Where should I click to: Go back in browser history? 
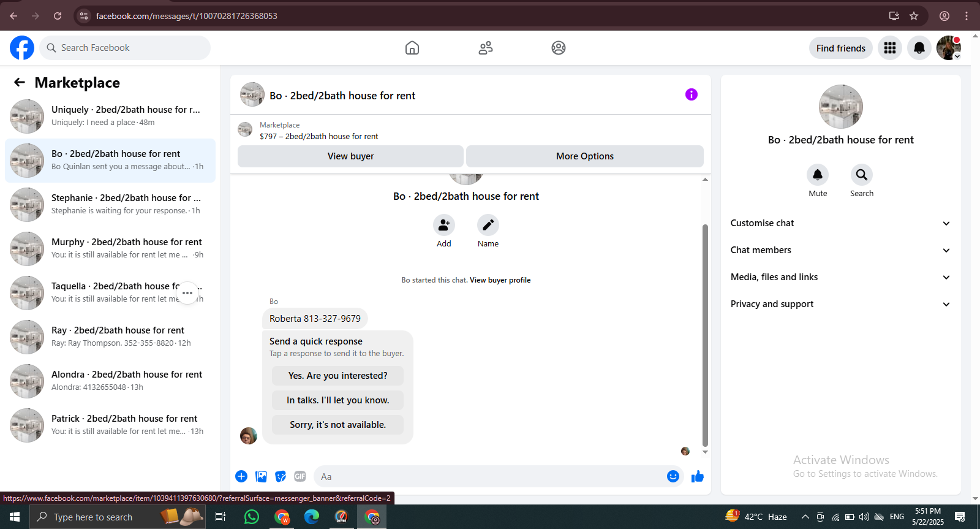pyautogui.click(x=13, y=16)
